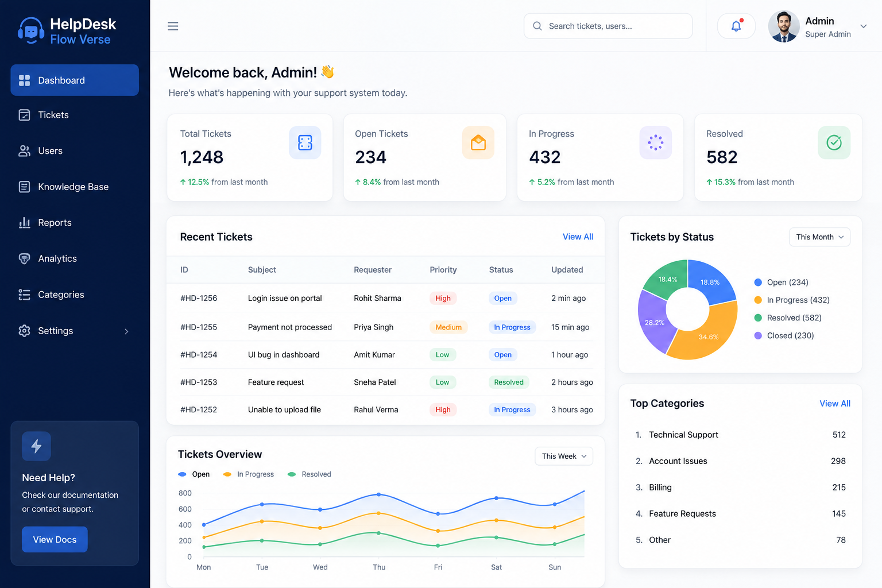Toggle the Open series in chart legend
The height and width of the screenshot is (588, 882).
tap(194, 474)
